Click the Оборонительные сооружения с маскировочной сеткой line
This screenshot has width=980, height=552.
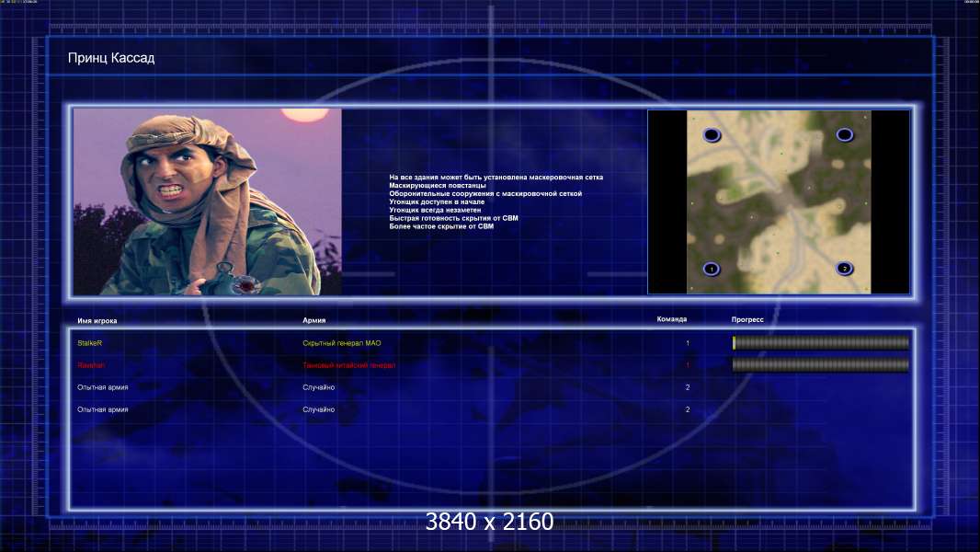[485, 194]
